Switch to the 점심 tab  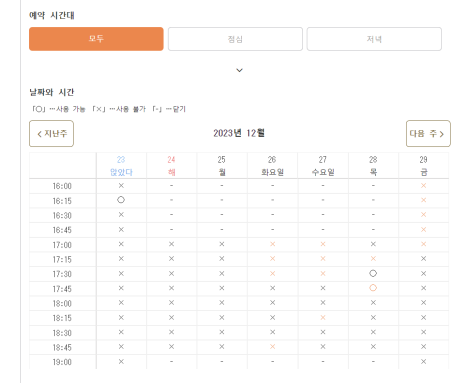pos(235,39)
